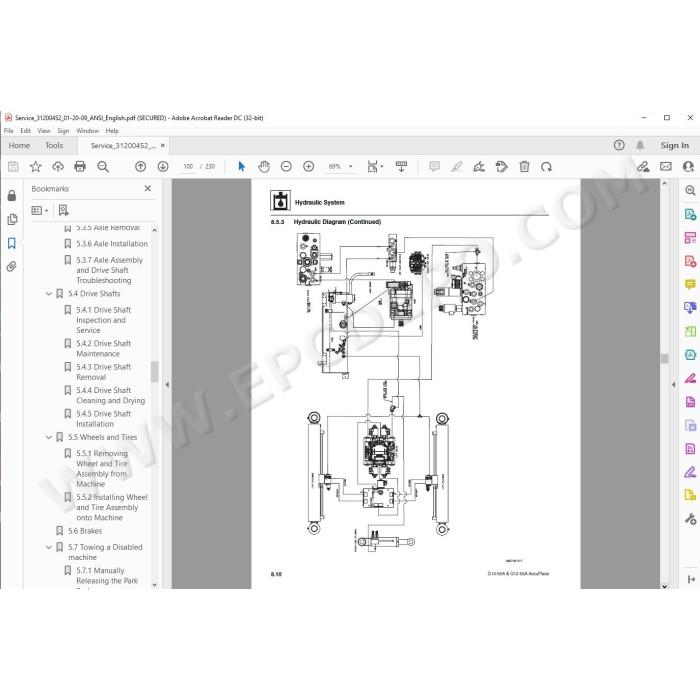Open the Fill & Sign tool in right pane

point(690,378)
